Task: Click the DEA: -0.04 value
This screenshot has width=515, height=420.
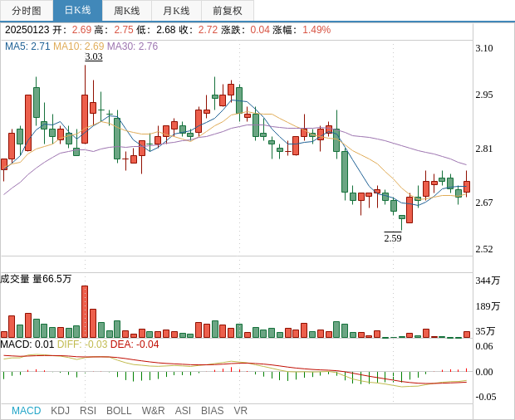Action: (135, 344)
